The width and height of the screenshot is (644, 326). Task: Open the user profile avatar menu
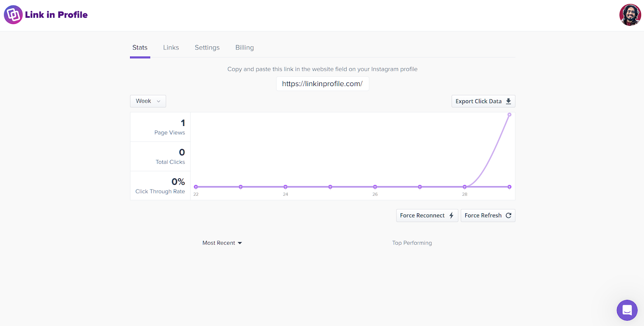630,15
